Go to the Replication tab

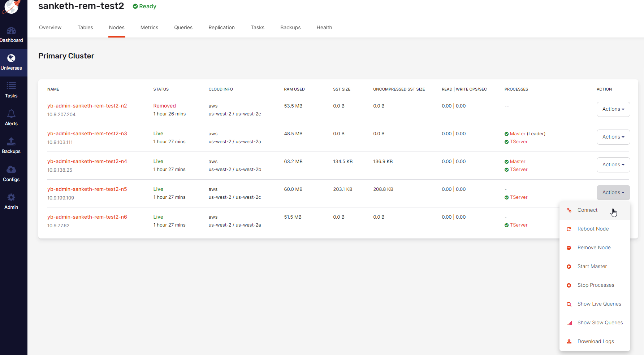[x=221, y=28]
